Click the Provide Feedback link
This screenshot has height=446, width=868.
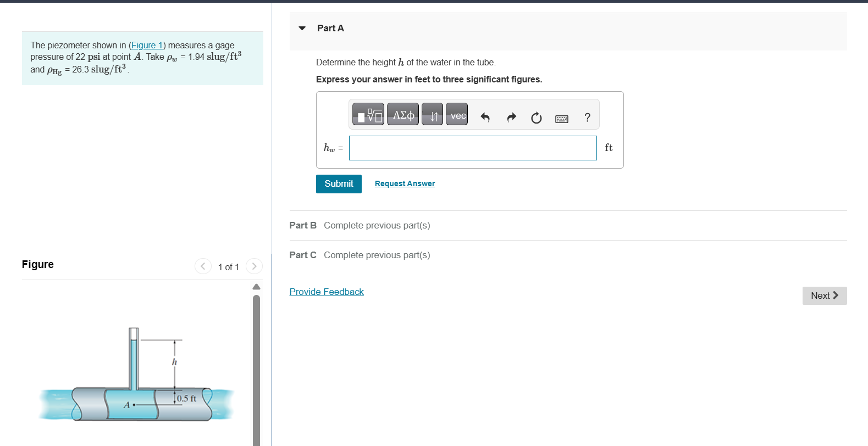(327, 292)
